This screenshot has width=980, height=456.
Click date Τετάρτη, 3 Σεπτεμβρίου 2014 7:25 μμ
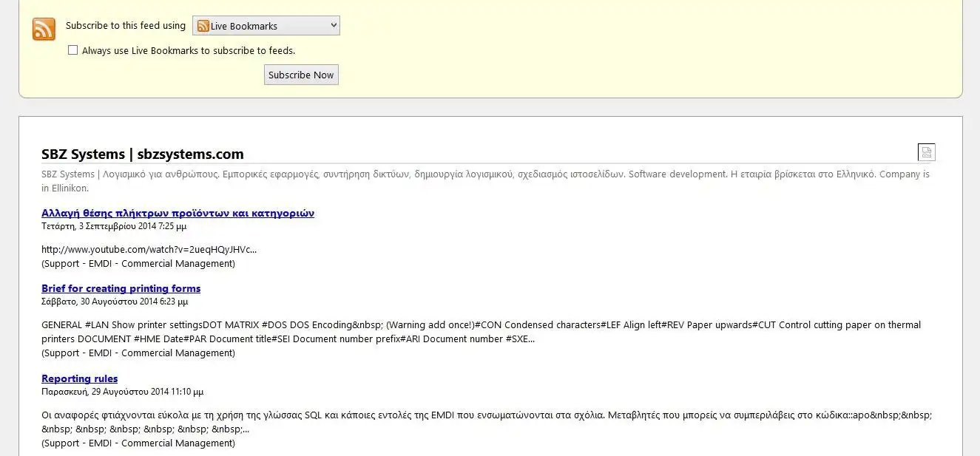coord(114,226)
